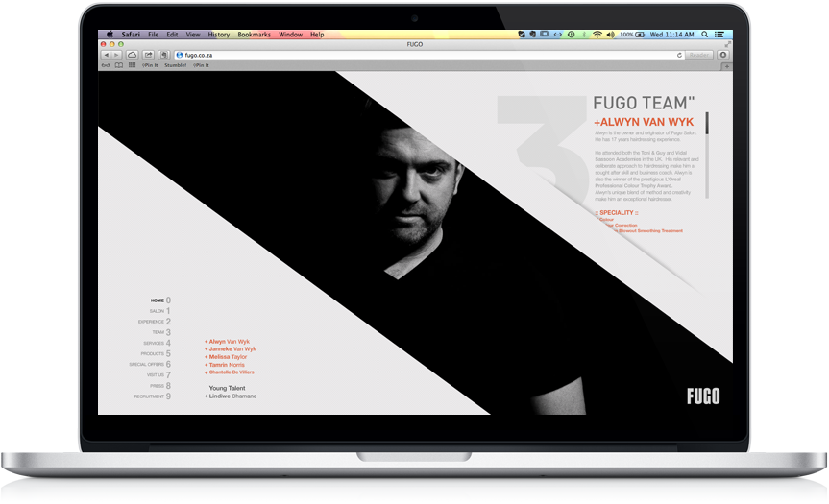
Task: Select team member Tamrin Norris
Action: pyautogui.click(x=225, y=365)
